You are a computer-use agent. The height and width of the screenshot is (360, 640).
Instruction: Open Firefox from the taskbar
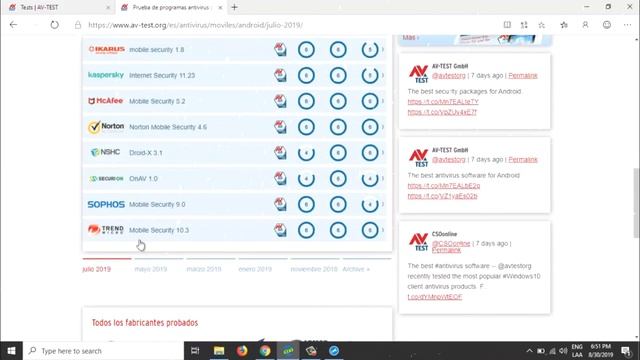(242, 351)
